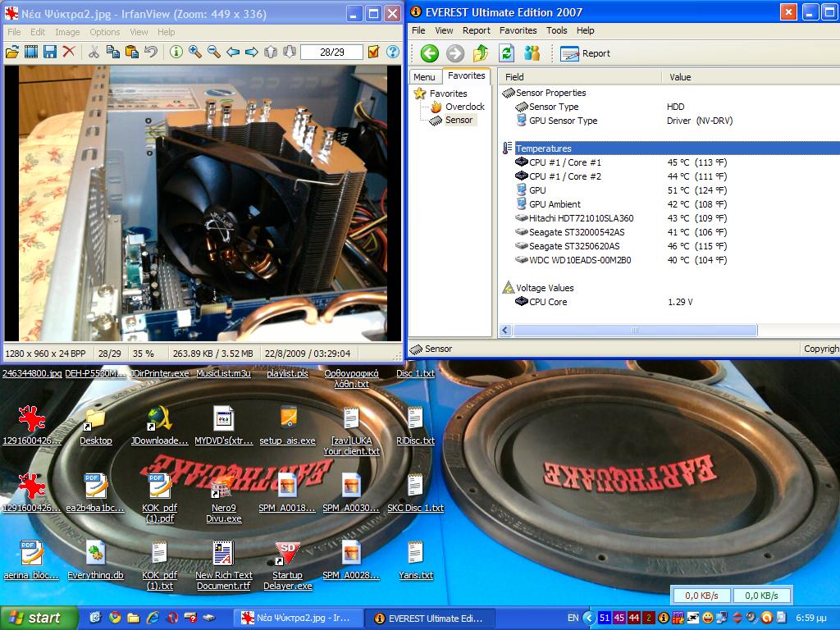840x630 pixels.
Task: Select the Temperatures header row
Action: [x=671, y=148]
